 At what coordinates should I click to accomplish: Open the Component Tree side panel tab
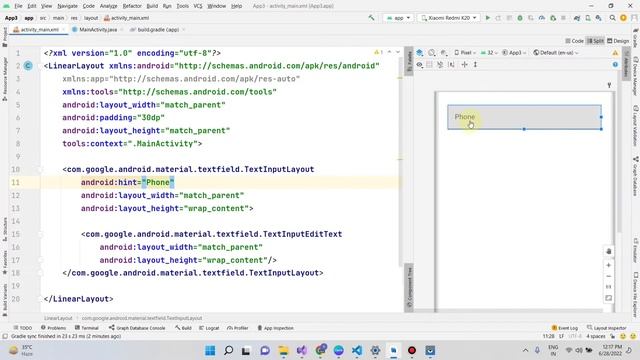pyautogui.click(x=409, y=288)
